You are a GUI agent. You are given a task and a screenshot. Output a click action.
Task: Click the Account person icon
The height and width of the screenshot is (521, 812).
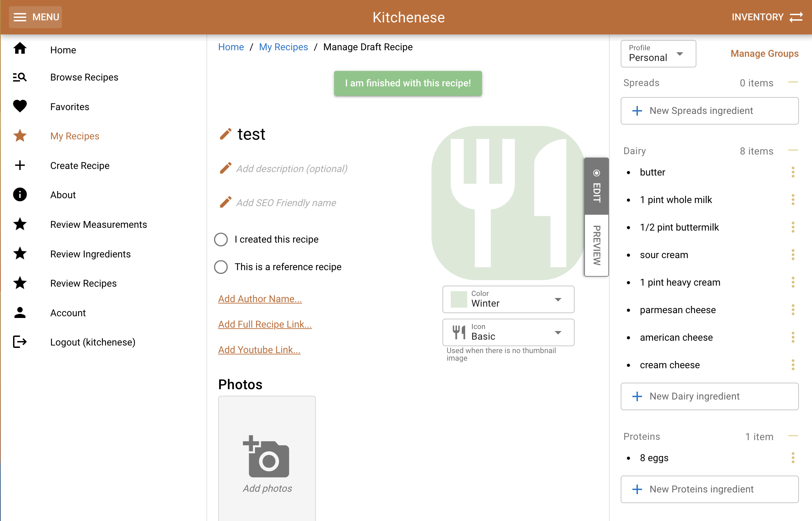click(x=20, y=312)
